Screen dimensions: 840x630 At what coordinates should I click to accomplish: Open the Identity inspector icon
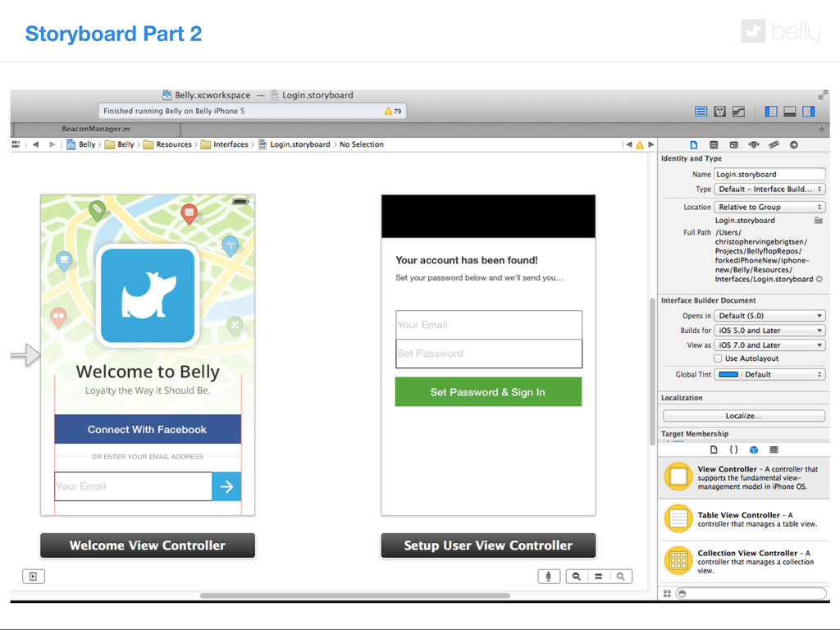[x=733, y=144]
